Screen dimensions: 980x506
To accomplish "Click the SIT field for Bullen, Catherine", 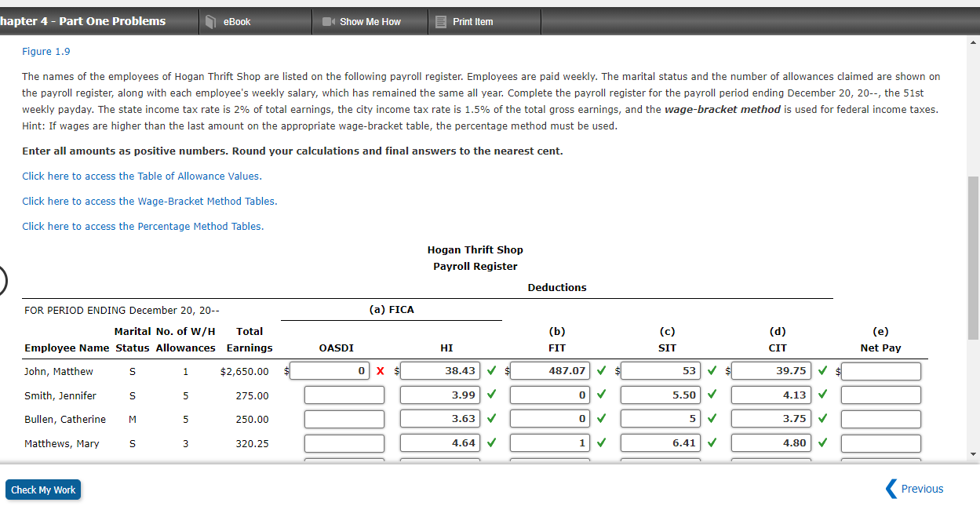I will click(x=661, y=419).
